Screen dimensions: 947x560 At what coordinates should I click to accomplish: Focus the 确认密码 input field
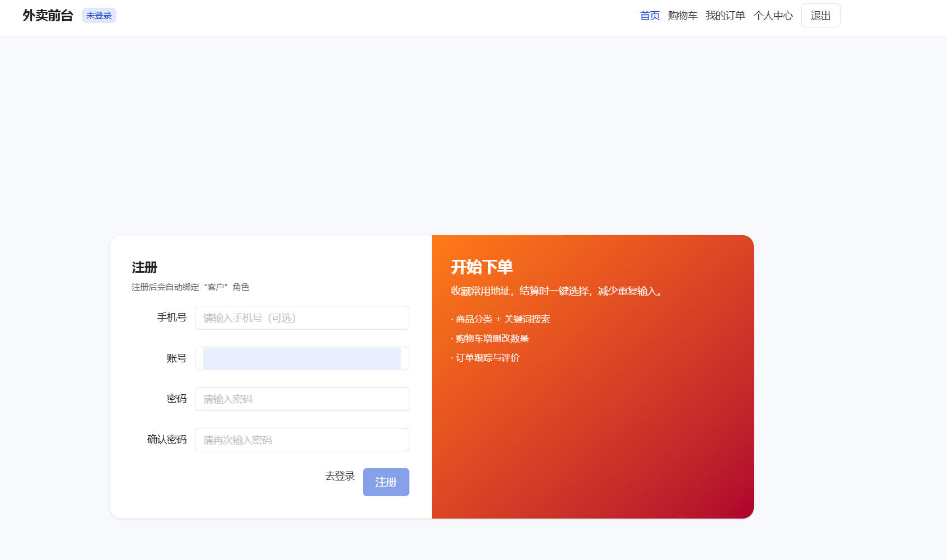(x=302, y=440)
